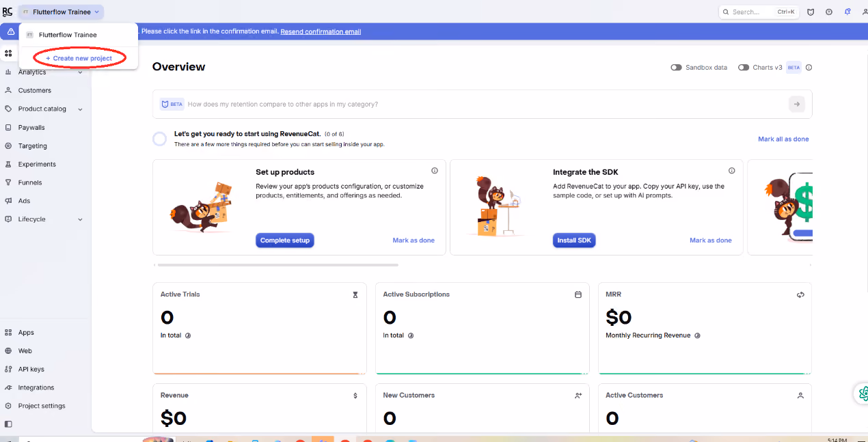This screenshot has height=442, width=868.
Task: Toggle the Sandbox data switch
Action: (676, 68)
